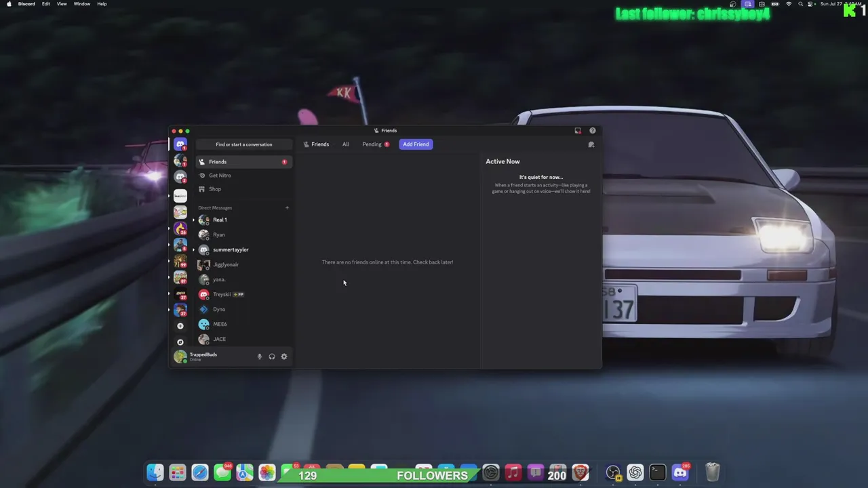Open the Shop page
868x488 pixels.
click(244, 189)
